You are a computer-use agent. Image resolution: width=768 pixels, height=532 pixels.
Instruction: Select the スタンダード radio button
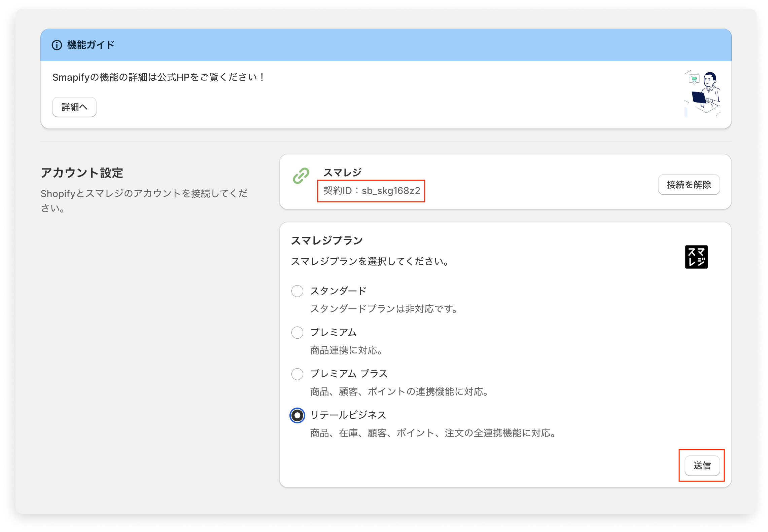tap(297, 291)
